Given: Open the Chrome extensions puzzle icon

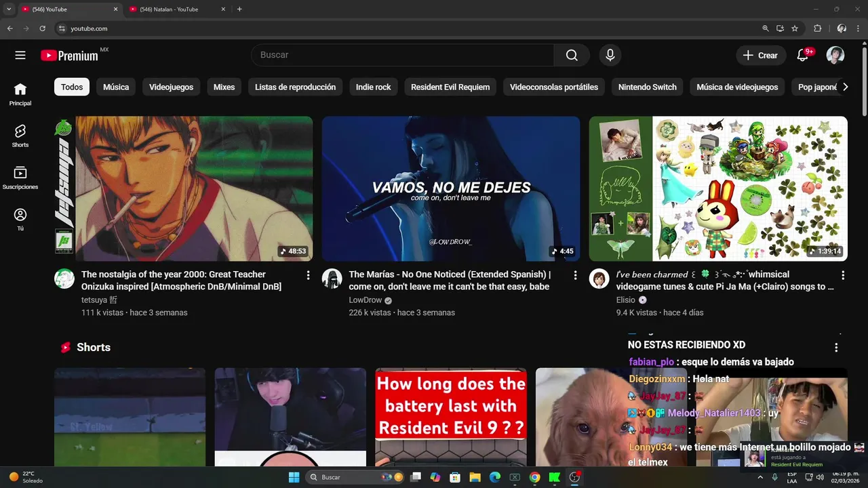Looking at the screenshot, I should (817, 28).
